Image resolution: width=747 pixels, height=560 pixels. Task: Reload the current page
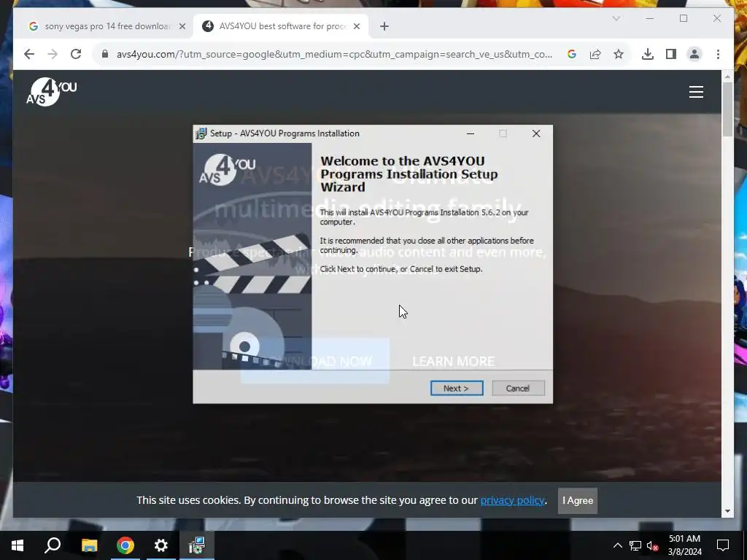coord(76,54)
